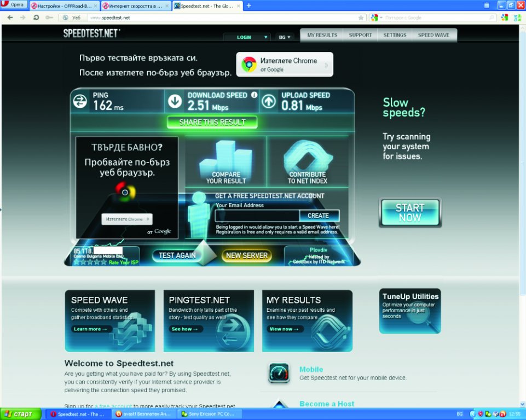Click SHARE THIS RESULT button
The image size is (526, 420).
[212, 122]
